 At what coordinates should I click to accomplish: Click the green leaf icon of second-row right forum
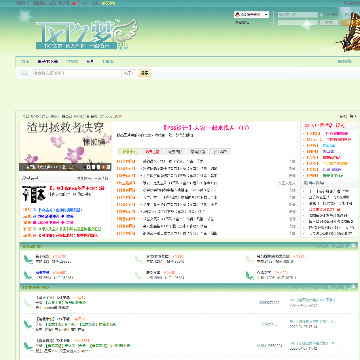[x=249, y=275]
